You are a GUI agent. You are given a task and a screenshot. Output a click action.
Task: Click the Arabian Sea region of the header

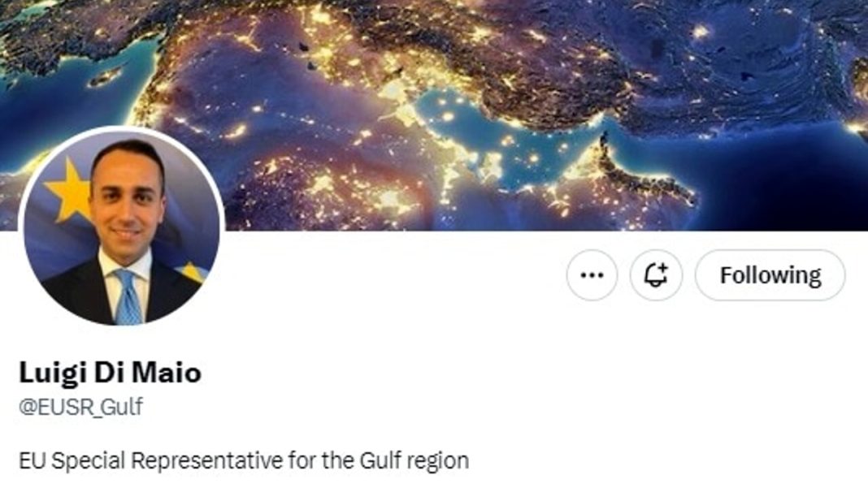[775, 177]
